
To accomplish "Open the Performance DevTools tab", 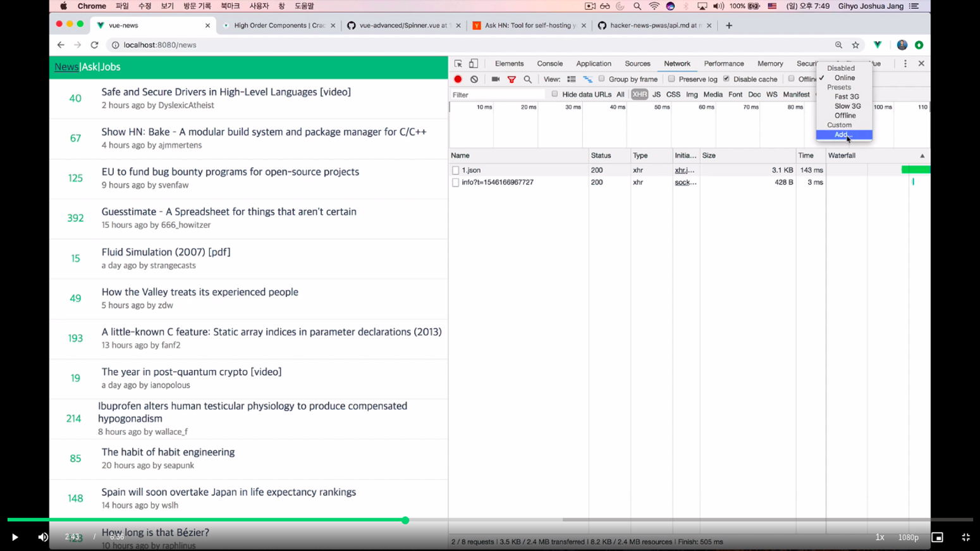I will pyautogui.click(x=724, y=64).
